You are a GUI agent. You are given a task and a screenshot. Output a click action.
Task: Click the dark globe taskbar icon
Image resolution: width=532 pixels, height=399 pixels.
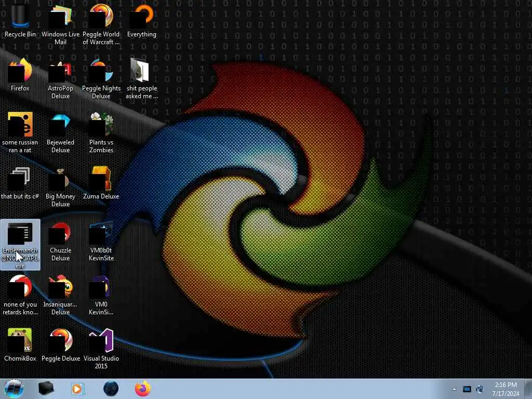pos(111,389)
